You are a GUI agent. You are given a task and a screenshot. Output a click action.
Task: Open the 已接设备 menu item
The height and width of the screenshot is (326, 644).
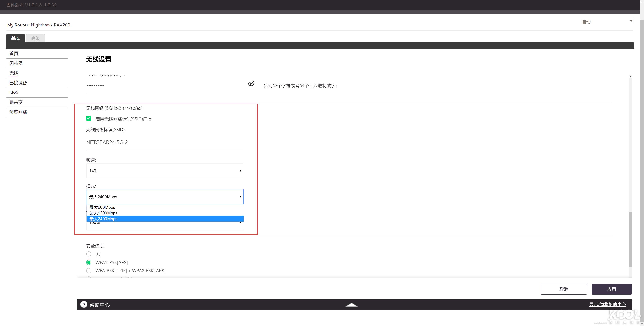point(18,83)
